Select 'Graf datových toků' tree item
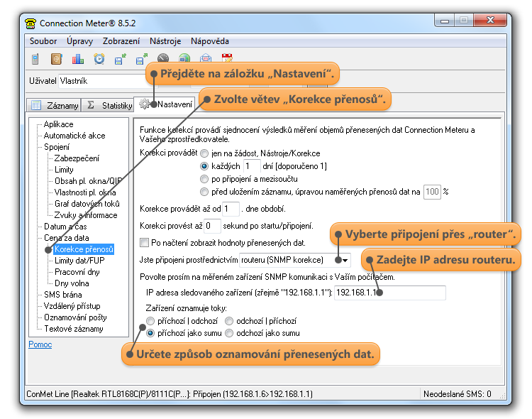 point(87,204)
